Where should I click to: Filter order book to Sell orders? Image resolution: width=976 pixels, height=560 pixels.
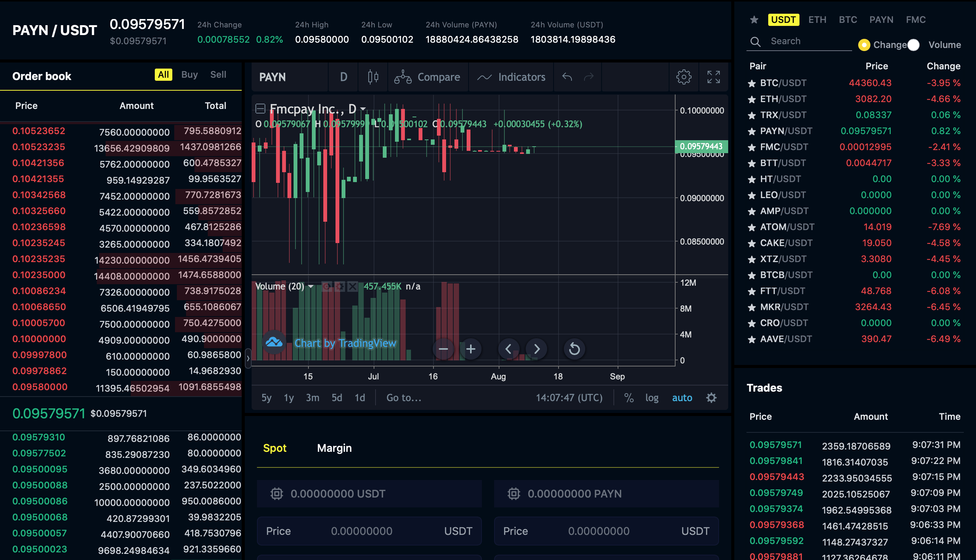218,75
